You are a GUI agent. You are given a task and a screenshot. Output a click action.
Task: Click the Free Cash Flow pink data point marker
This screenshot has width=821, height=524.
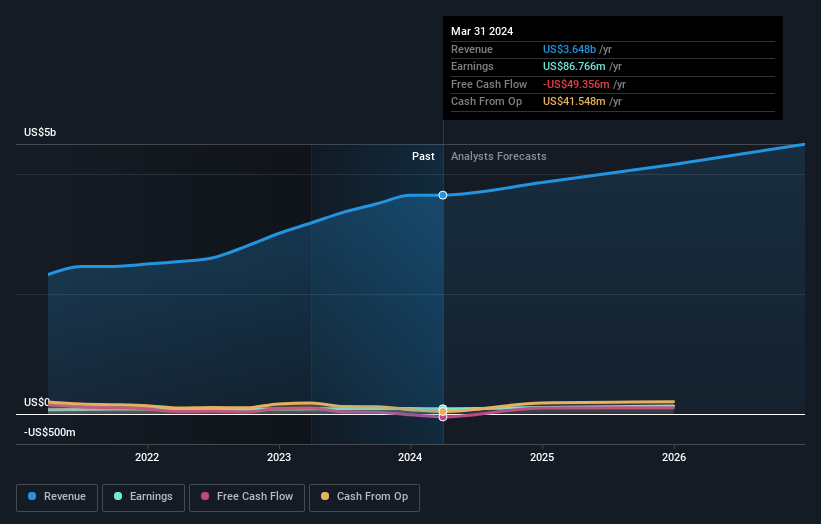click(x=443, y=417)
